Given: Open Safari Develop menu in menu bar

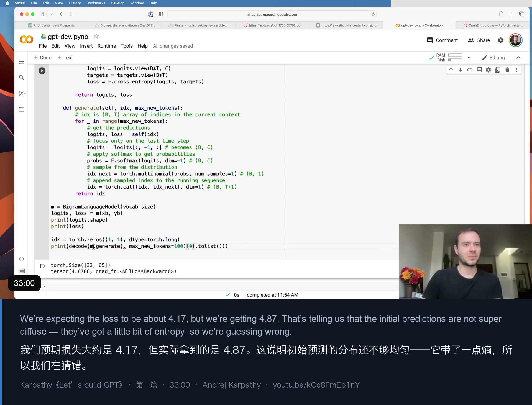Looking at the screenshot, I should pyautogui.click(x=118, y=3).
